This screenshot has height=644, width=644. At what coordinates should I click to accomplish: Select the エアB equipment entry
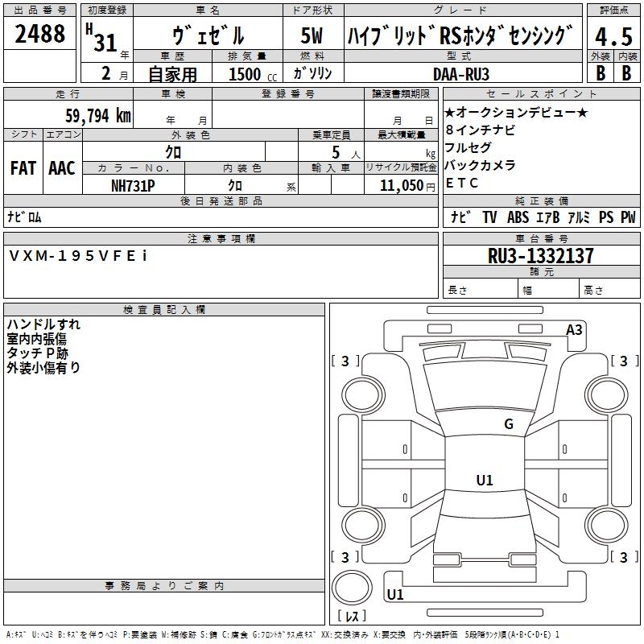pyautogui.click(x=548, y=217)
